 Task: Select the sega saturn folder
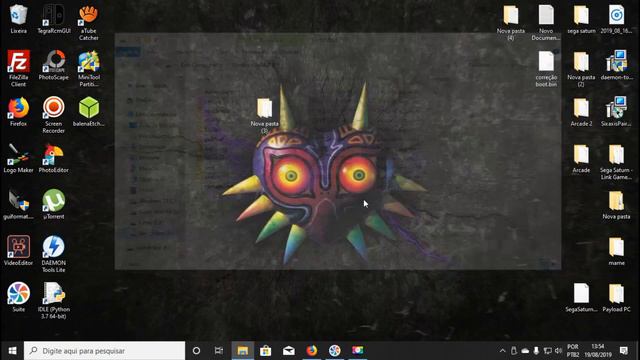581,19
